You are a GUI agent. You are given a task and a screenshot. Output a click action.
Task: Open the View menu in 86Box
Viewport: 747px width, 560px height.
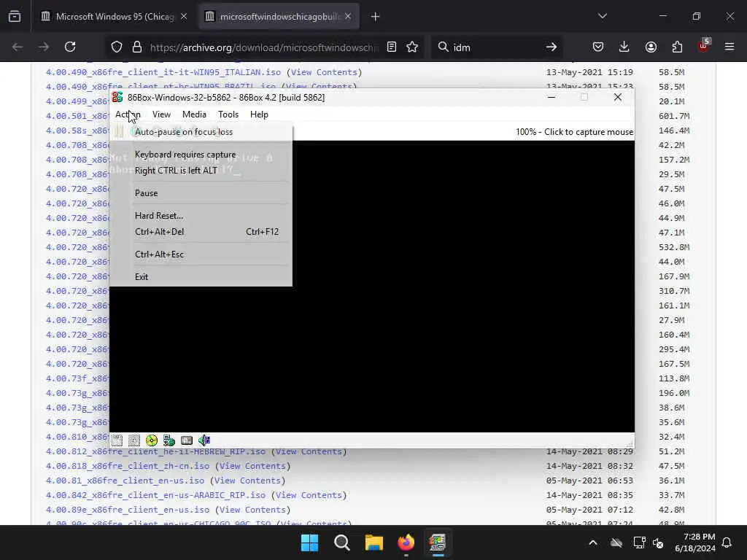point(161,114)
